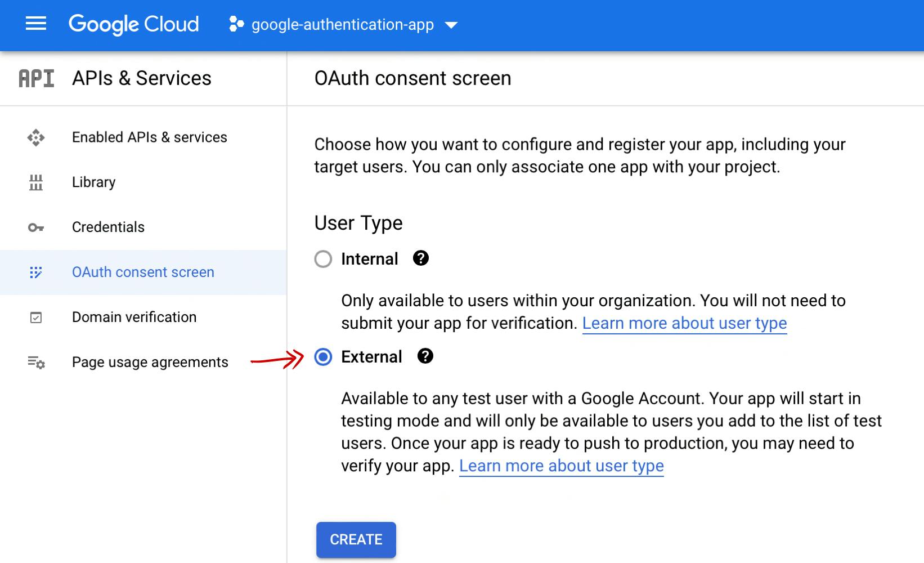
Task: Click the Domain verification checkbox icon
Action: (35, 318)
